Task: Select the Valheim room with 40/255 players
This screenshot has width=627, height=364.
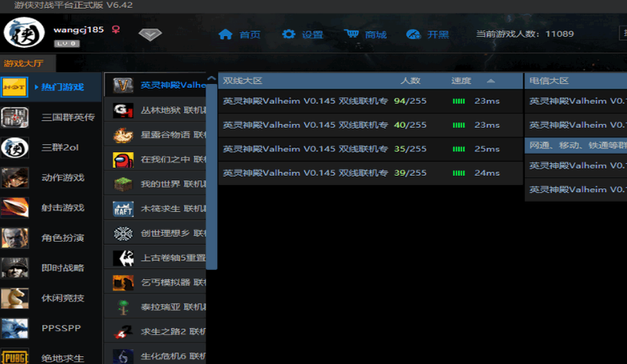Action: pyautogui.click(x=370, y=125)
